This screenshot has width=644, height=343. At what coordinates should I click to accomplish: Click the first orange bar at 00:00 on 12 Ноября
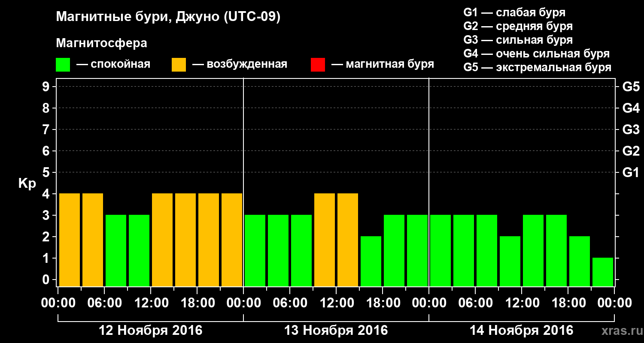(70, 240)
